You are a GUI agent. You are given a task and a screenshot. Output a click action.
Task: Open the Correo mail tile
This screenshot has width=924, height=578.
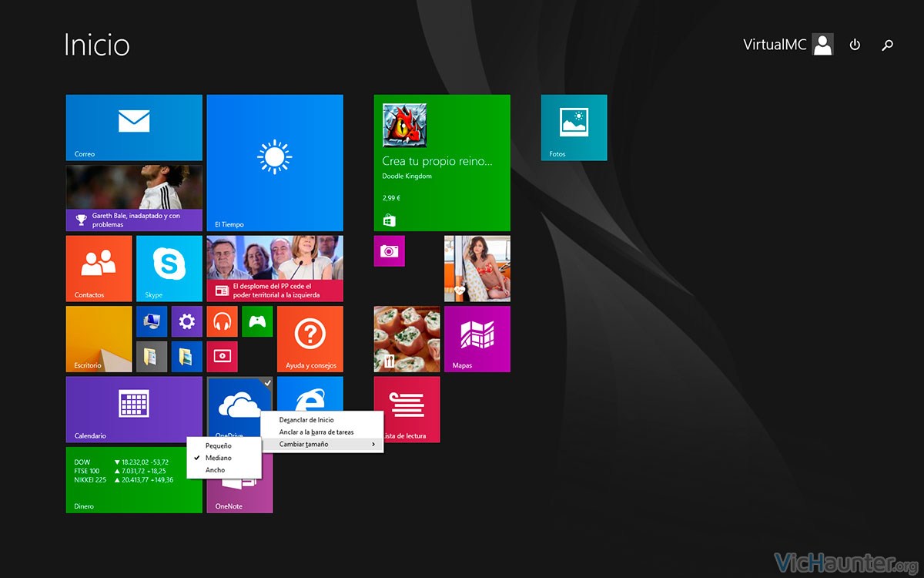point(134,127)
